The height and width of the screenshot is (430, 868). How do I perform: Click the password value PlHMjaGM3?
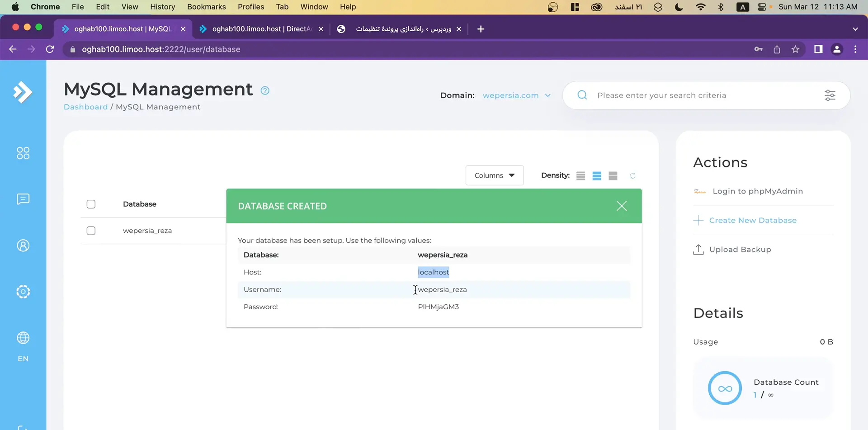(x=438, y=307)
